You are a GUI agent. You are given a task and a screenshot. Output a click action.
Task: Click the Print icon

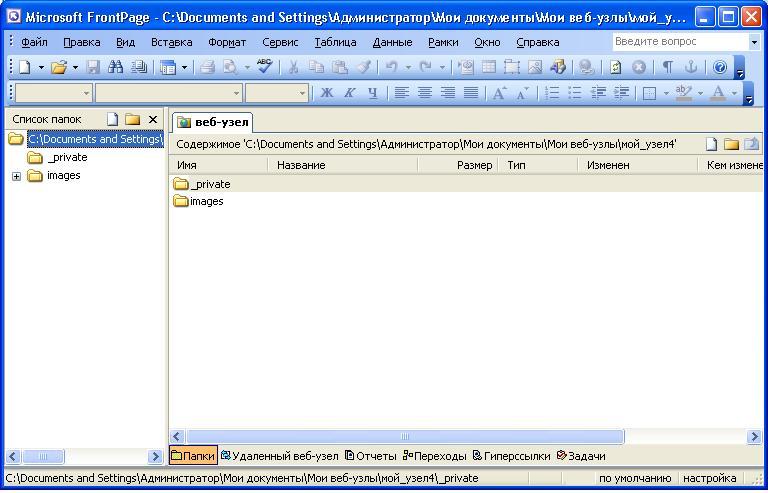click(208, 67)
